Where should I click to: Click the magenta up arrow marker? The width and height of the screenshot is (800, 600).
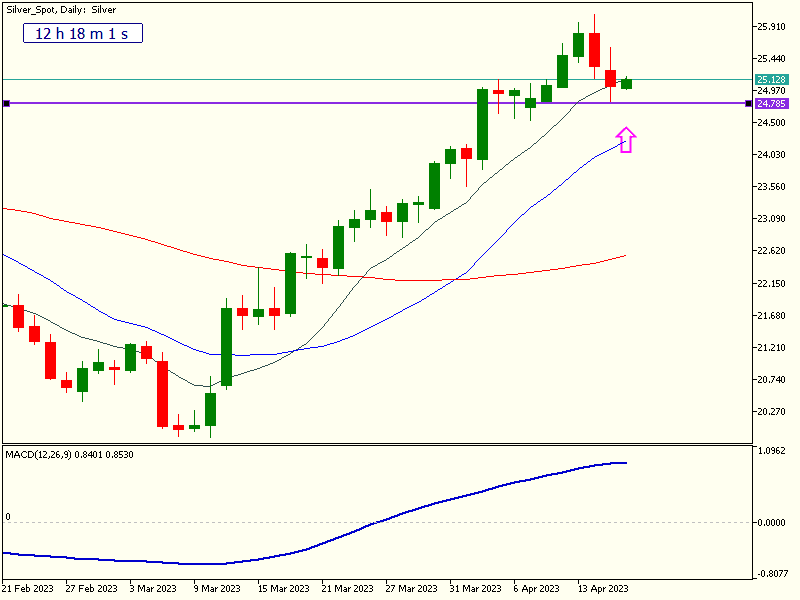[x=626, y=140]
